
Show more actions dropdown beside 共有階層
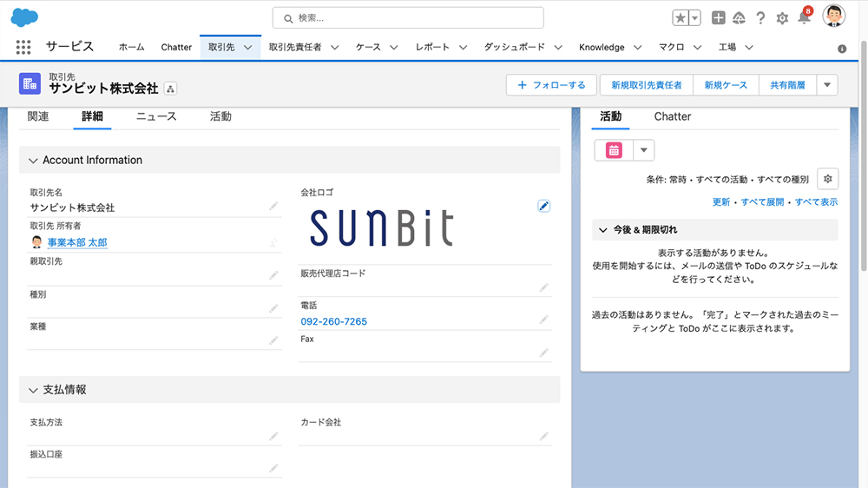[827, 85]
